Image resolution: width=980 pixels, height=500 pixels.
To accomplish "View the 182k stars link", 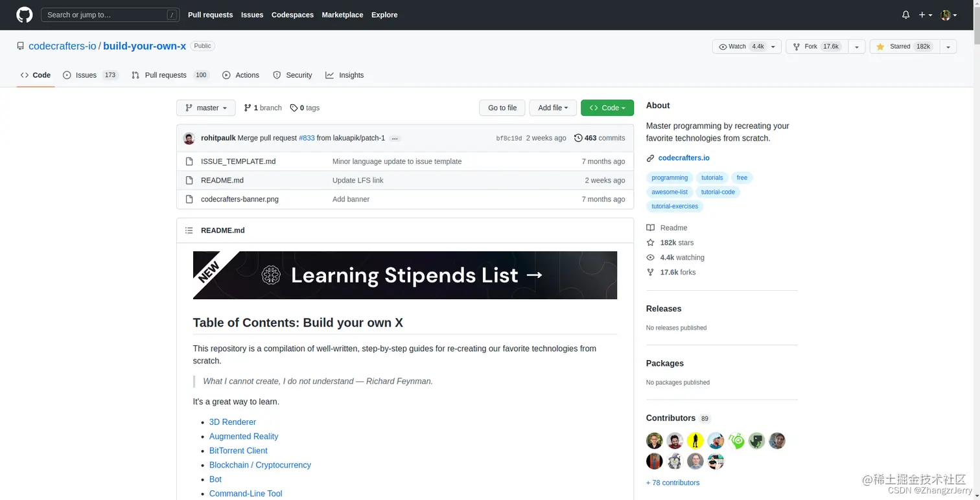I will point(670,243).
